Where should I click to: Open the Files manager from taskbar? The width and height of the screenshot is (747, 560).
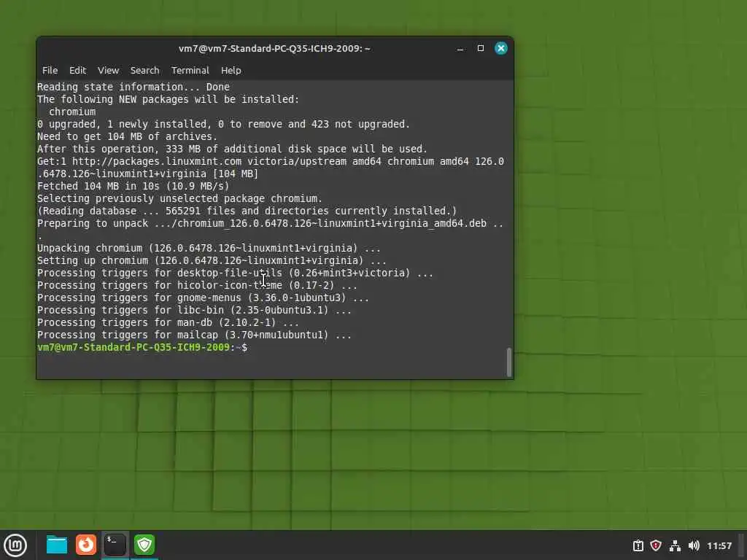click(x=57, y=545)
